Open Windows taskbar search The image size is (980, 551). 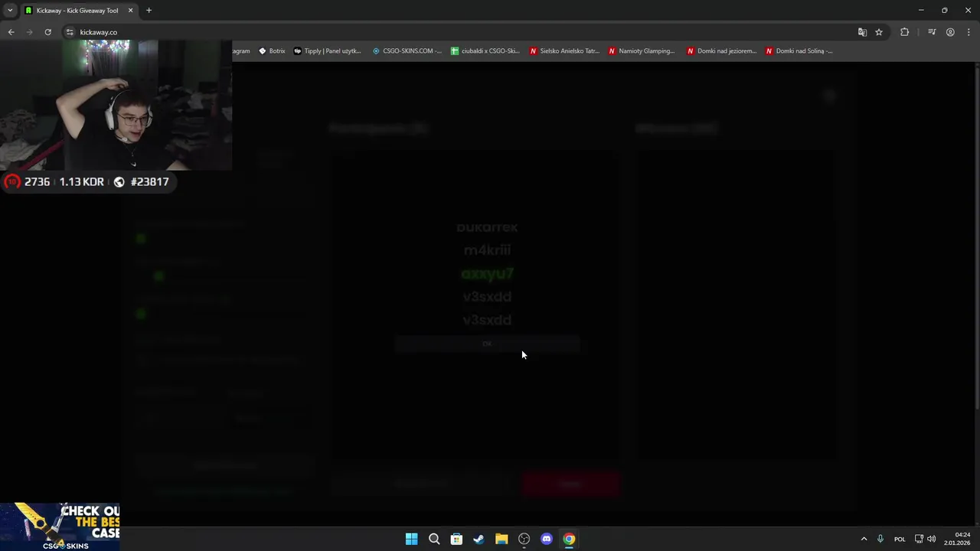click(434, 539)
